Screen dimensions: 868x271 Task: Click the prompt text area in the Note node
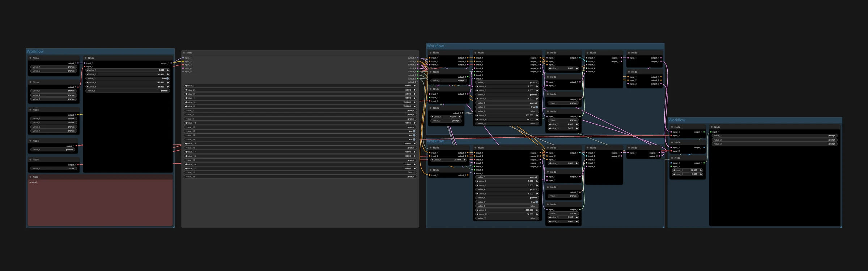pyautogui.click(x=100, y=203)
